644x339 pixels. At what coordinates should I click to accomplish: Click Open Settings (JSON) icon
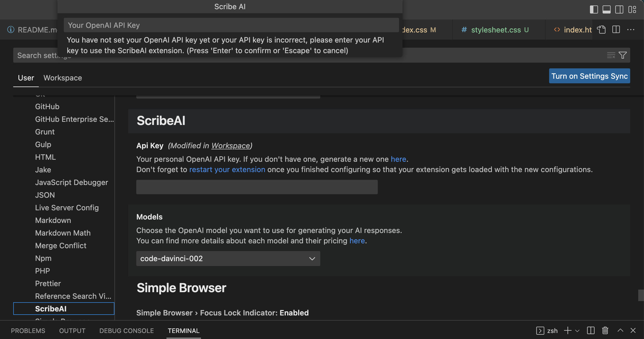pos(601,30)
